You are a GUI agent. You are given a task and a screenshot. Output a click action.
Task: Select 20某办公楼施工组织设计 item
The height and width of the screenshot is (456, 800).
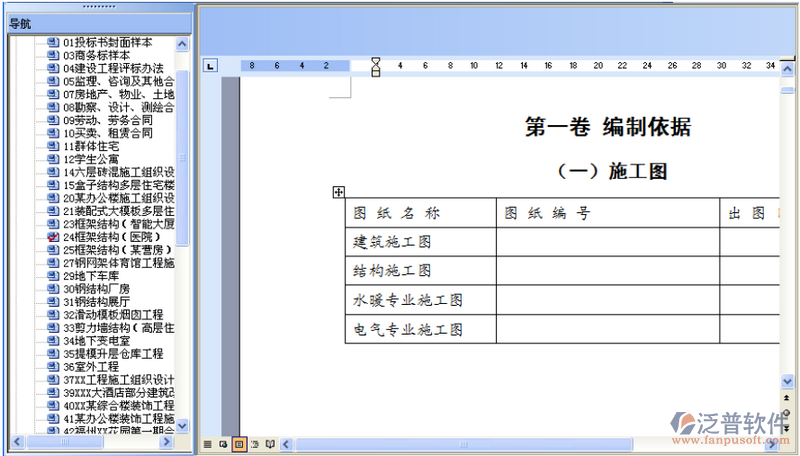tap(118, 198)
